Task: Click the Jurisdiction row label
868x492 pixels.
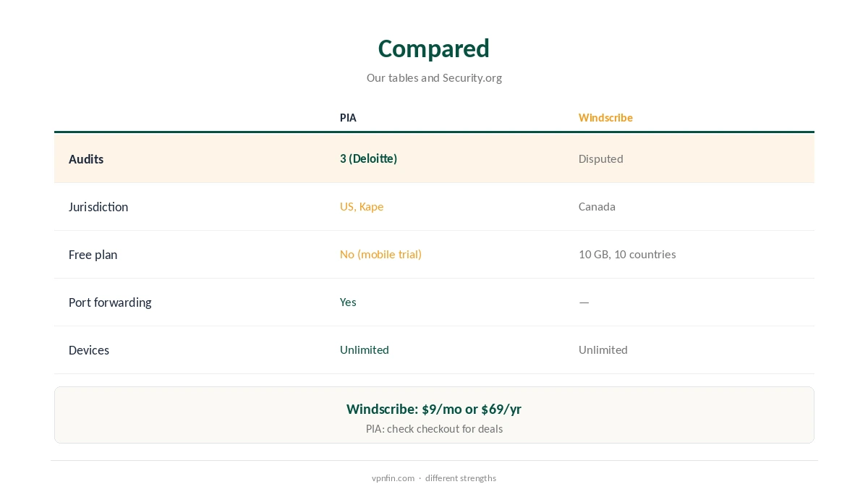Action: pyautogui.click(x=98, y=207)
